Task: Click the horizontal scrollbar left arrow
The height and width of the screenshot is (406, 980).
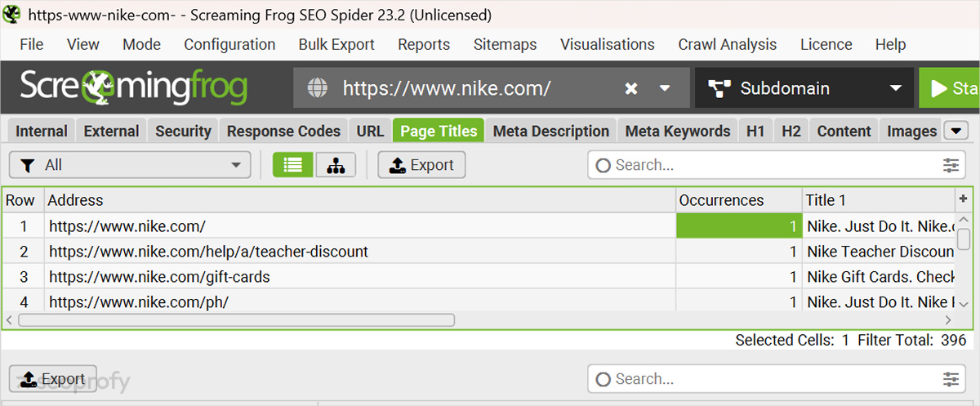Action: point(9,320)
